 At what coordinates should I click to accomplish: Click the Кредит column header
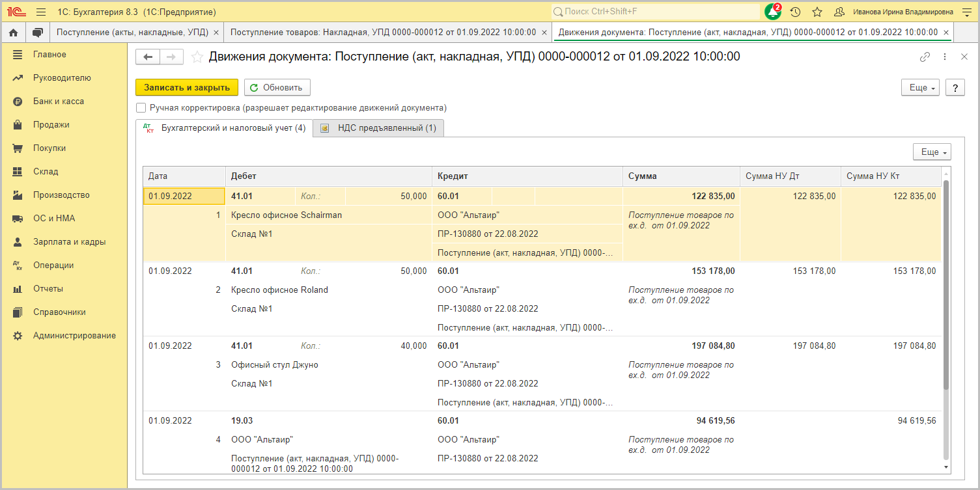click(x=527, y=176)
